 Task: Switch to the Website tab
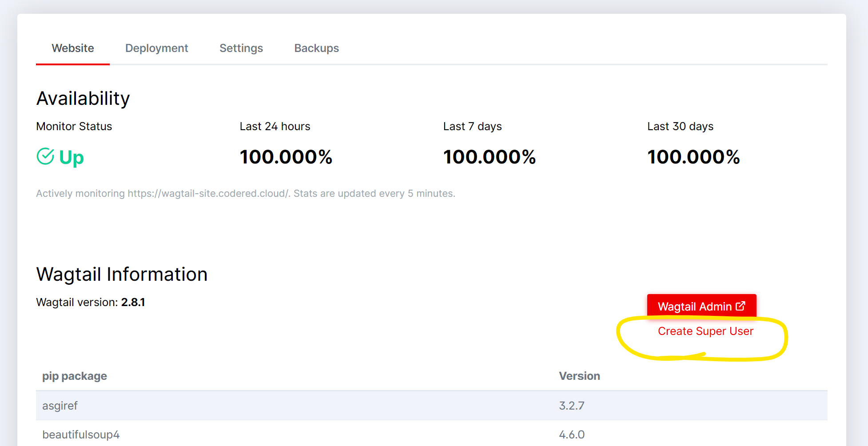(73, 48)
